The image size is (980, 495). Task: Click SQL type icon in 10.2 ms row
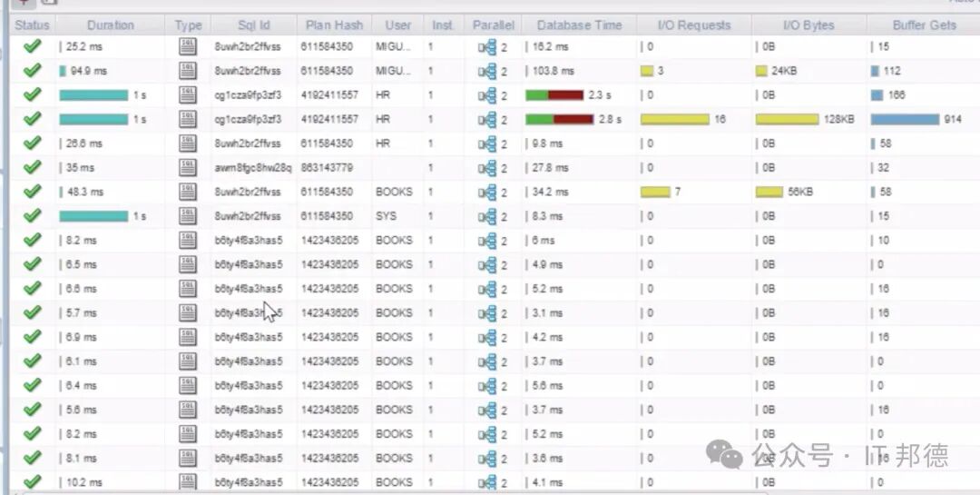(x=188, y=482)
